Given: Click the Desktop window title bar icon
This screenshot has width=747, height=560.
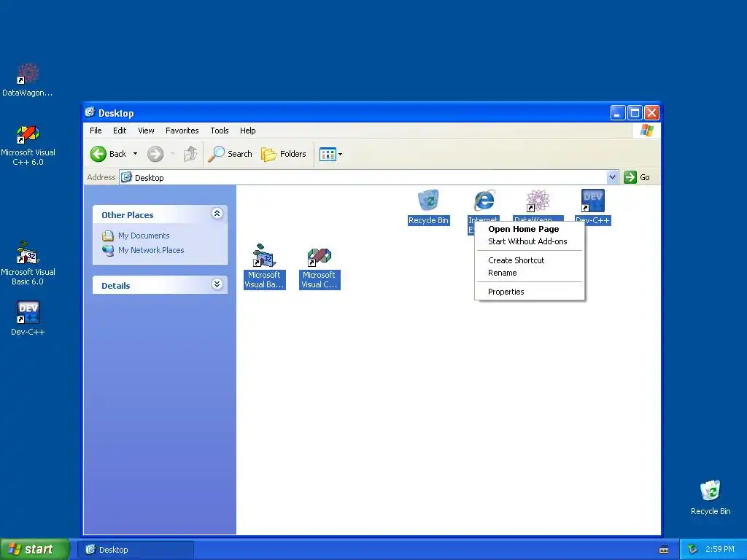Looking at the screenshot, I should pyautogui.click(x=90, y=112).
